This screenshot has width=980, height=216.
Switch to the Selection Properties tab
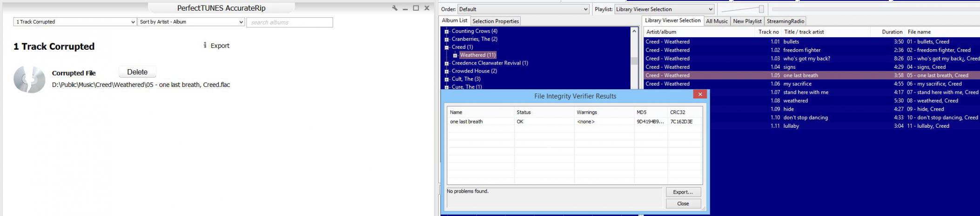click(x=496, y=21)
